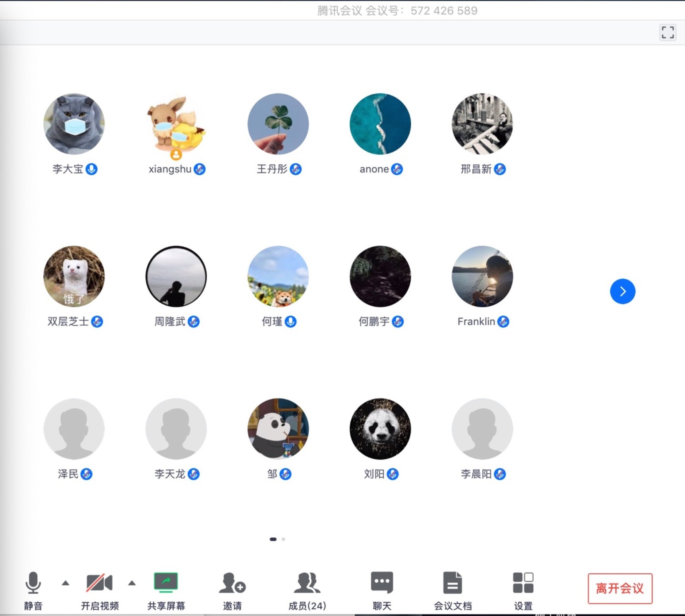
Task: Open the 邀请 invite icon
Action: [x=232, y=583]
